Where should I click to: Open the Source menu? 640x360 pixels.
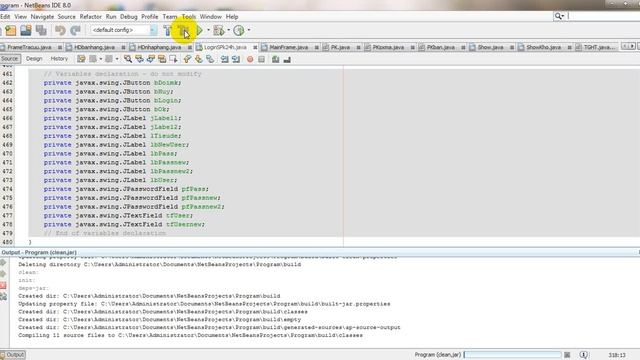tap(67, 17)
